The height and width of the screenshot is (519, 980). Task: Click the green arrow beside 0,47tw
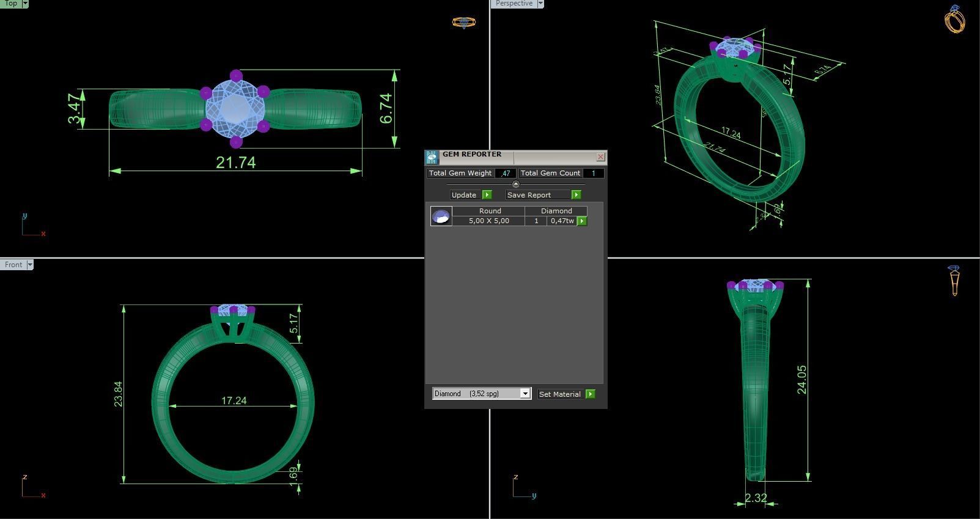582,221
